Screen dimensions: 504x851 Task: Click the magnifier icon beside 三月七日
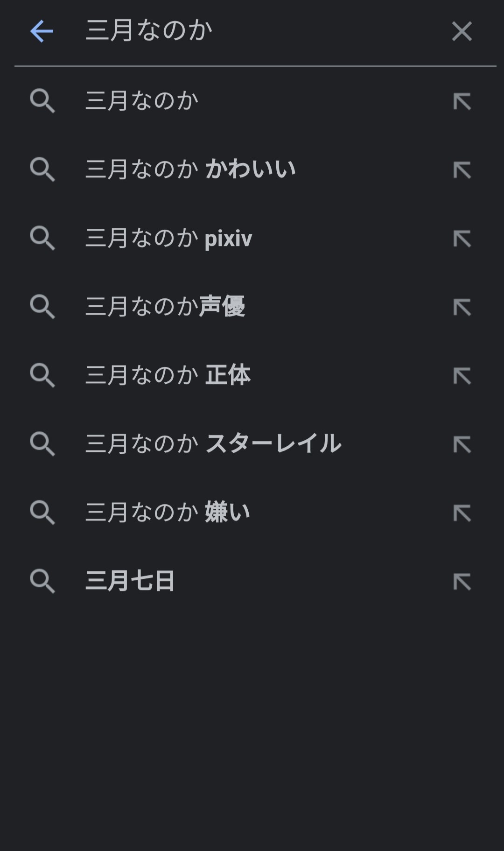(x=42, y=582)
